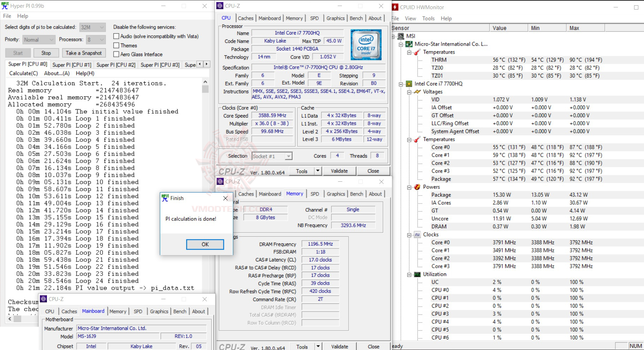Click the Hyper PI icon in the Finish dialog
This screenshot has width=644, height=350.
tap(165, 198)
